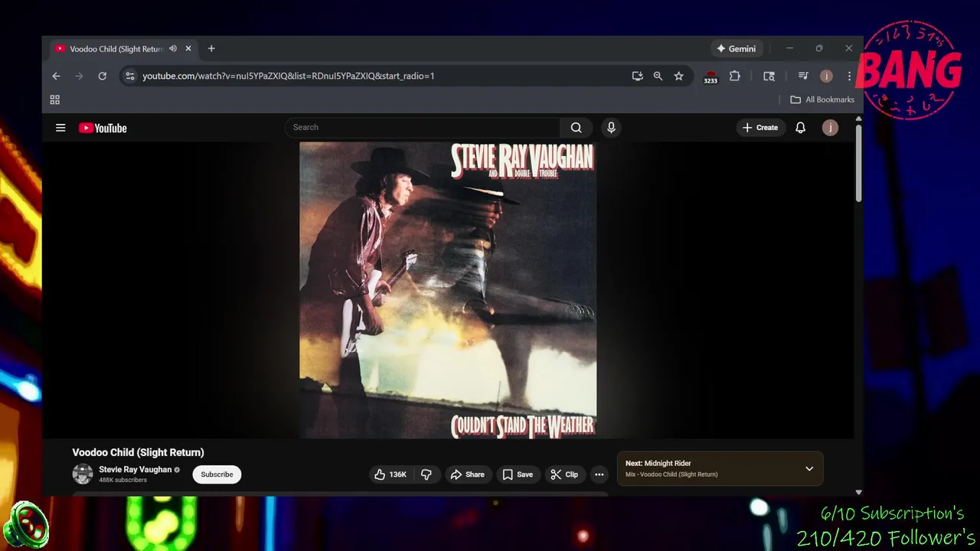Mute tab via speaker icon
The image size is (980, 551).
coord(173,48)
